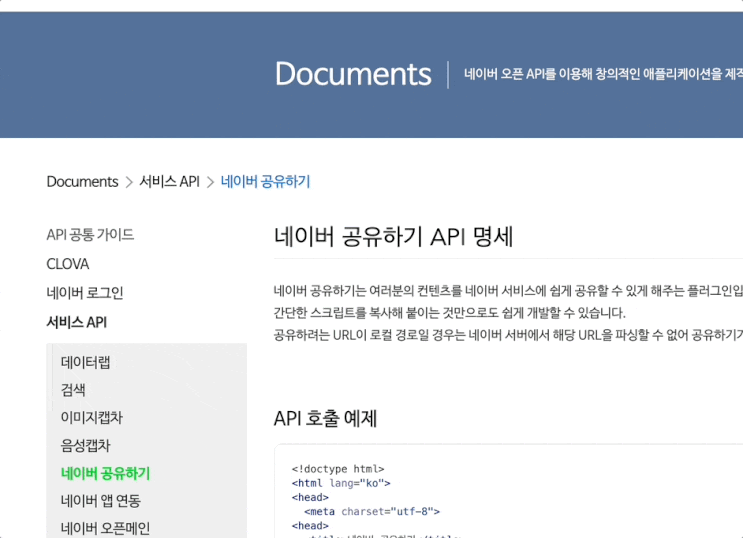Select 음성캡차 in the sidebar

coord(85,446)
